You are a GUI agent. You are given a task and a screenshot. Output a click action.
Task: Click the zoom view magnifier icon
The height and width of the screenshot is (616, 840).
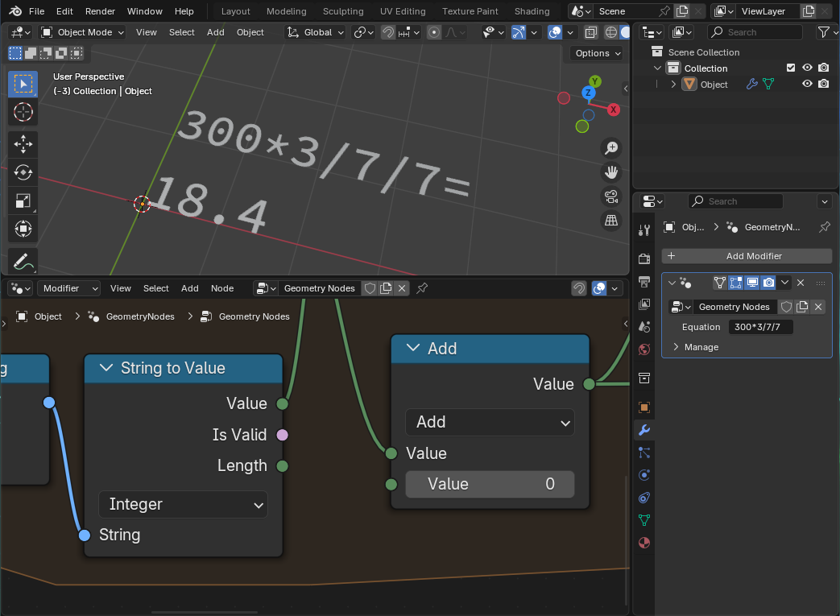[x=611, y=148]
